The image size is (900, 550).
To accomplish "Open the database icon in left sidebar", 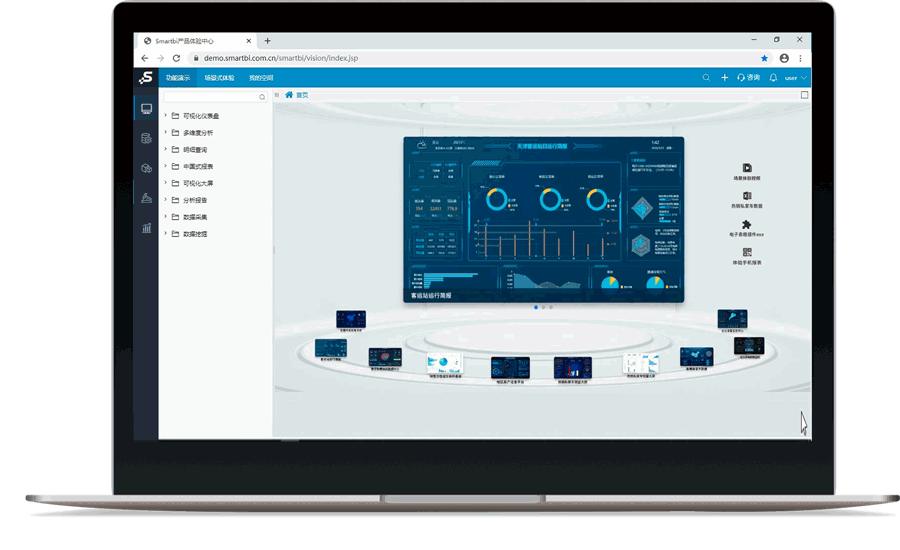I will [147, 139].
